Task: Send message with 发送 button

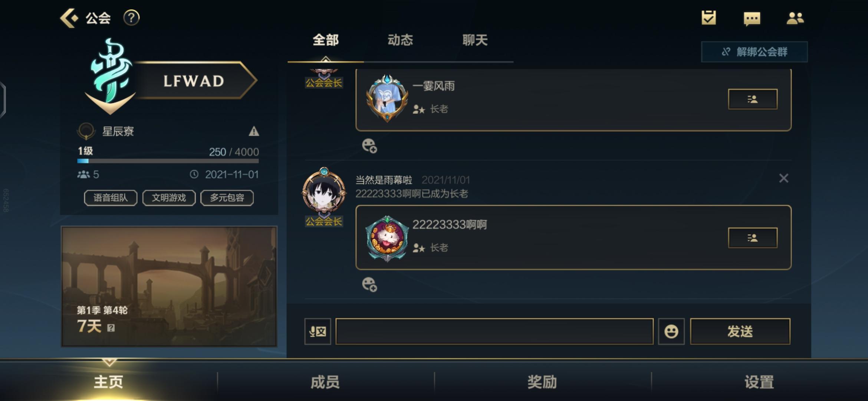Action: [x=740, y=331]
